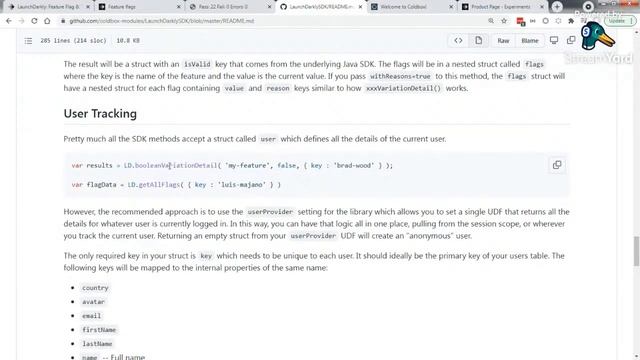640x360 pixels.
Task: Click the address bar URL
Action: tap(162, 21)
